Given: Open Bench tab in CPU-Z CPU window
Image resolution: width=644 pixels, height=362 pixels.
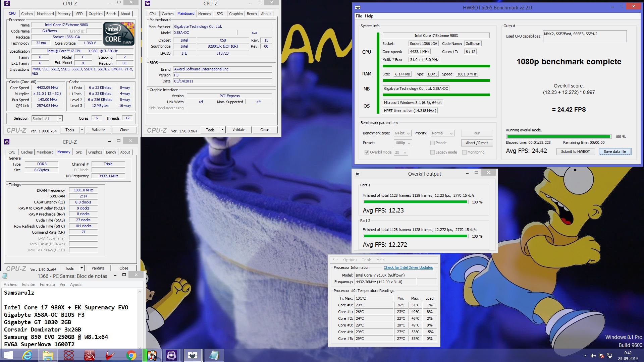Looking at the screenshot, I should 111,14.
